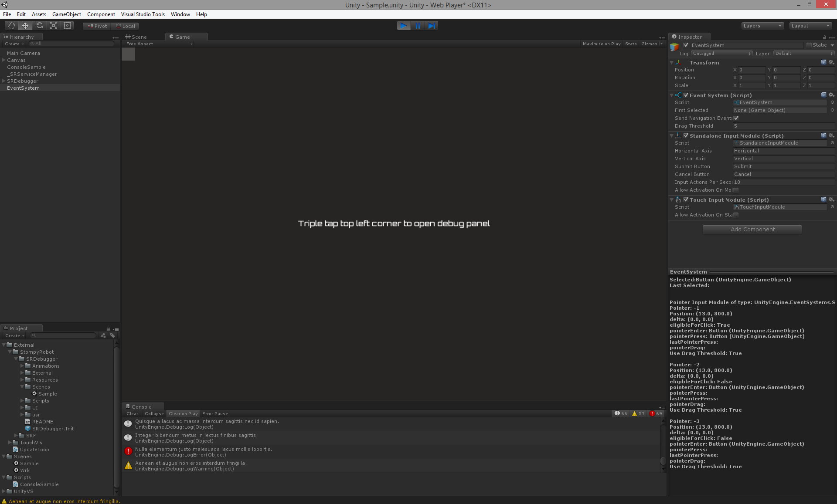Toggle info message filter showing 66
837x504 pixels.
point(621,413)
